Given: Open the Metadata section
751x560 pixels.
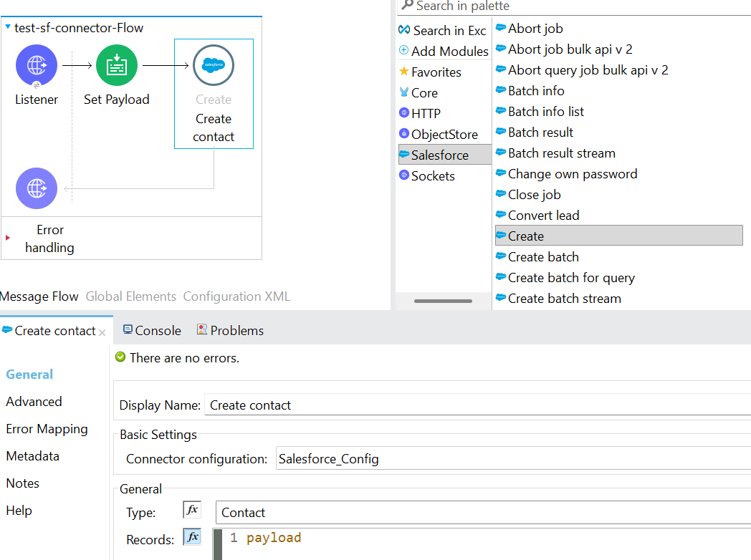Looking at the screenshot, I should click(32, 456).
